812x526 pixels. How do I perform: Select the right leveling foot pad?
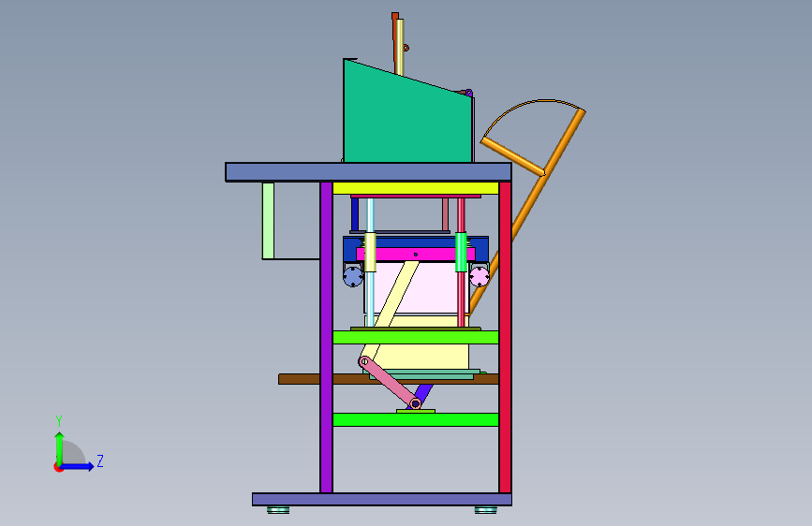pos(486,510)
